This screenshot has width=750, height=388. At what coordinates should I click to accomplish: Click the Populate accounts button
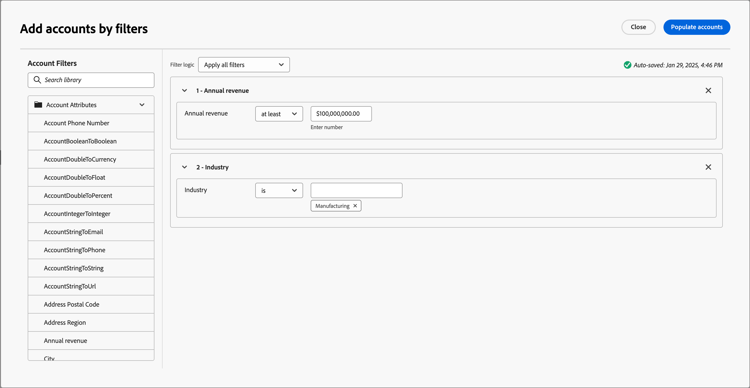pos(696,27)
